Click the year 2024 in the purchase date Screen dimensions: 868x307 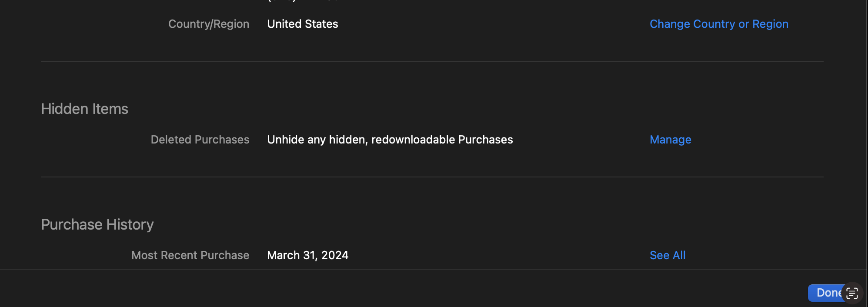point(335,255)
